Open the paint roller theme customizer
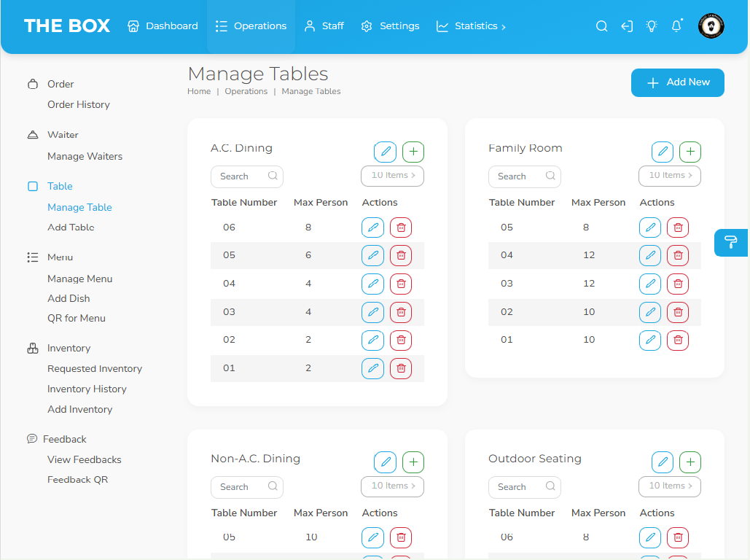 tap(731, 243)
